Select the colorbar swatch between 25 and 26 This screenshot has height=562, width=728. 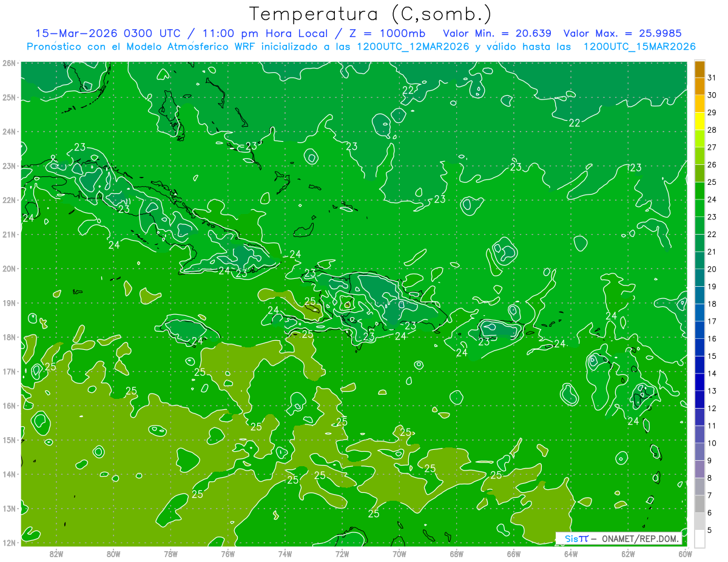tap(699, 173)
